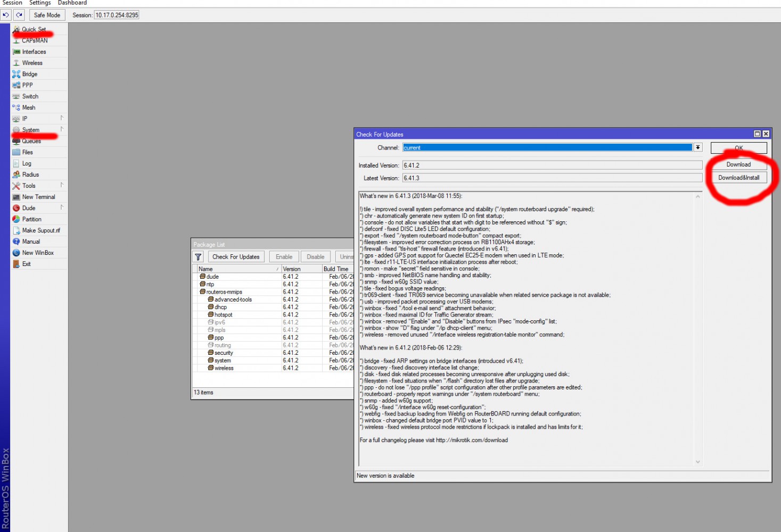Click Check For Updates button

click(236, 256)
